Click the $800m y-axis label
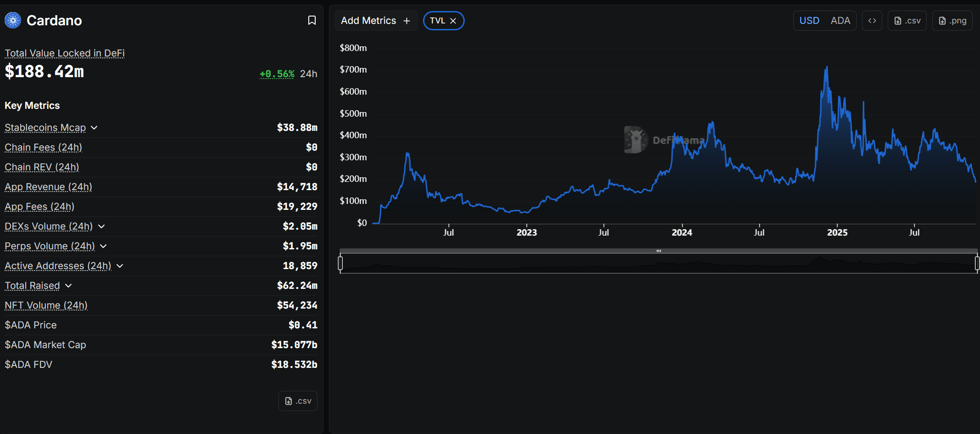 click(x=353, y=48)
